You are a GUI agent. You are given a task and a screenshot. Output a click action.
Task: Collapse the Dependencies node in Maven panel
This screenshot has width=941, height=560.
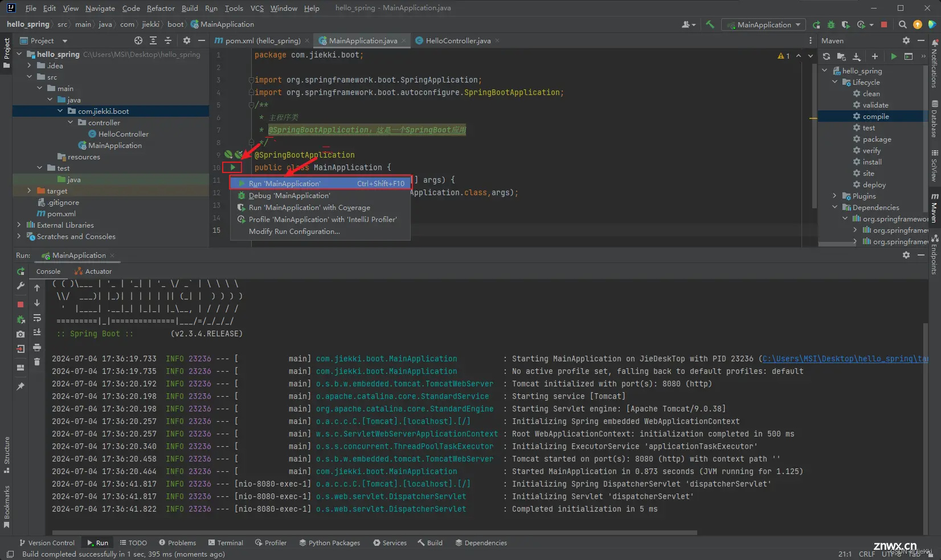tap(834, 207)
